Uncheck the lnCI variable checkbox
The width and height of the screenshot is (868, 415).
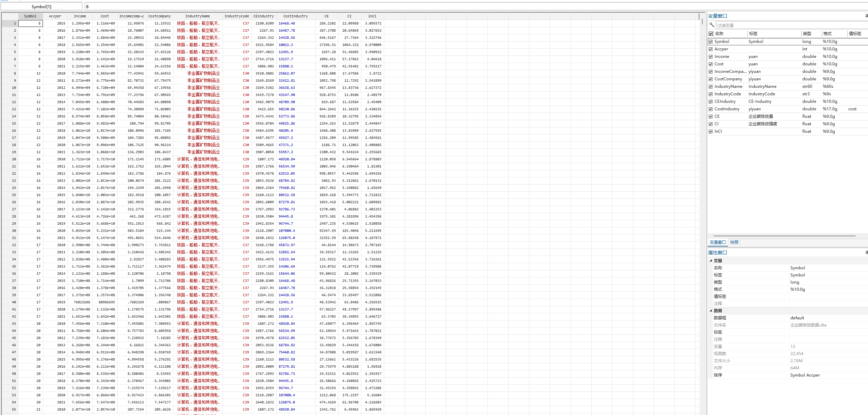[x=710, y=131]
